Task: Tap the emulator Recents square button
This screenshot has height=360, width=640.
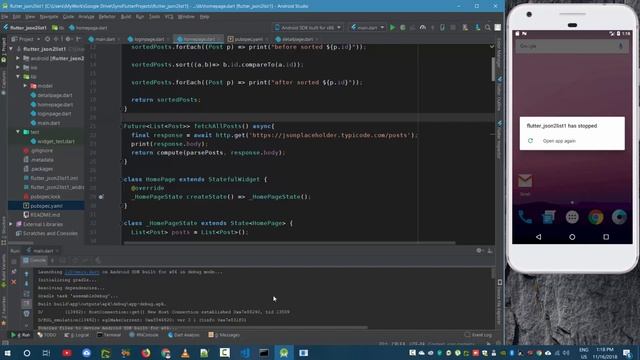Action: point(606,237)
